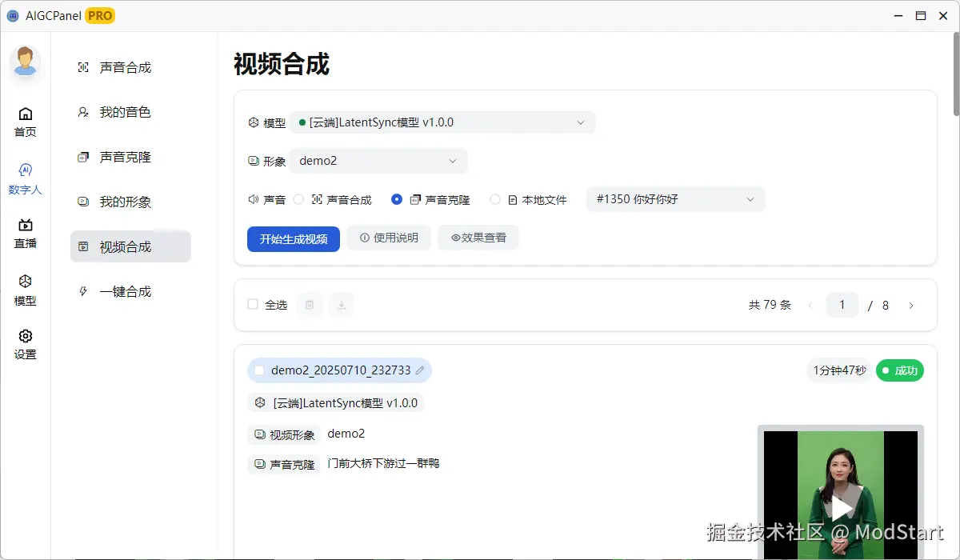Open 使用说明 instructions
960x560 pixels.
(389, 238)
